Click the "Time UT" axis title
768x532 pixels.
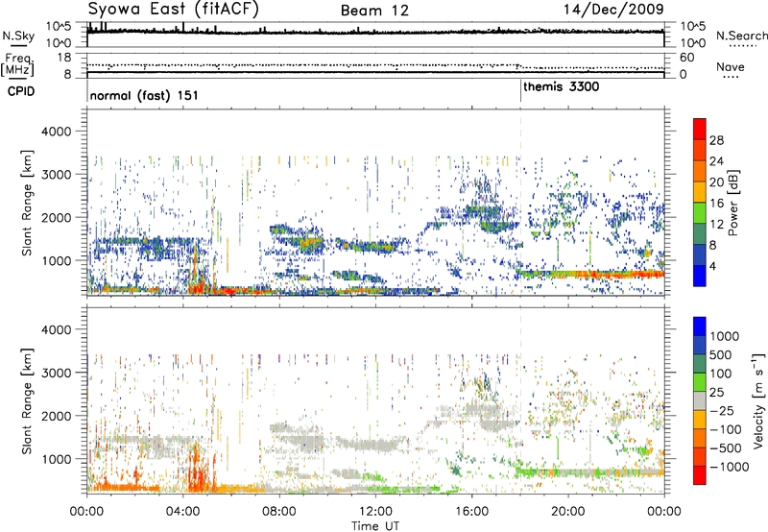pyautogui.click(x=375, y=526)
